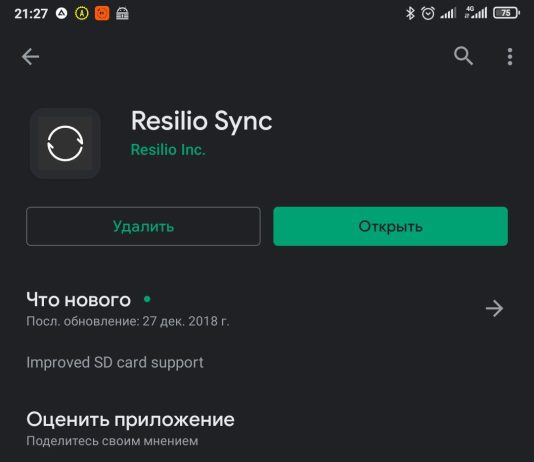The width and height of the screenshot is (534, 462).
Task: Tap the green new-update dot indicator
Action: 147,299
